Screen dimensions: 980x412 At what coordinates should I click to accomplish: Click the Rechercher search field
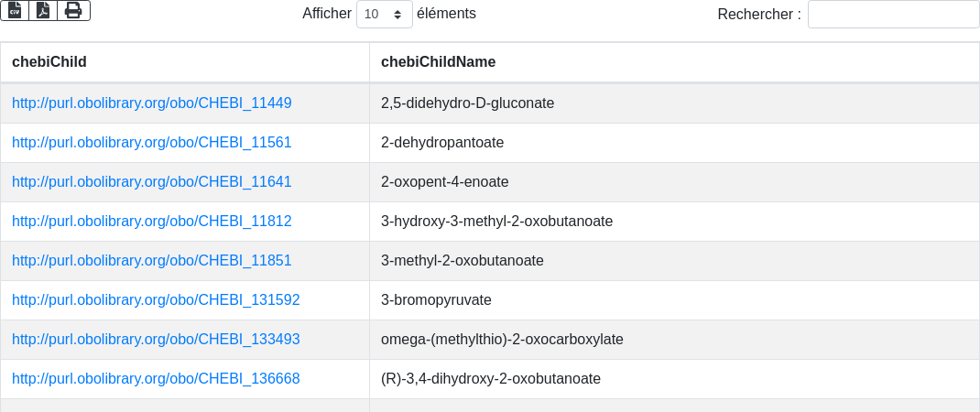893,15
